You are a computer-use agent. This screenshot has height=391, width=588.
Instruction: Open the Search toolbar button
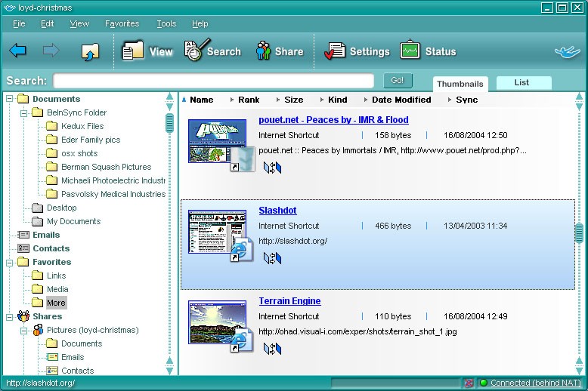point(212,50)
